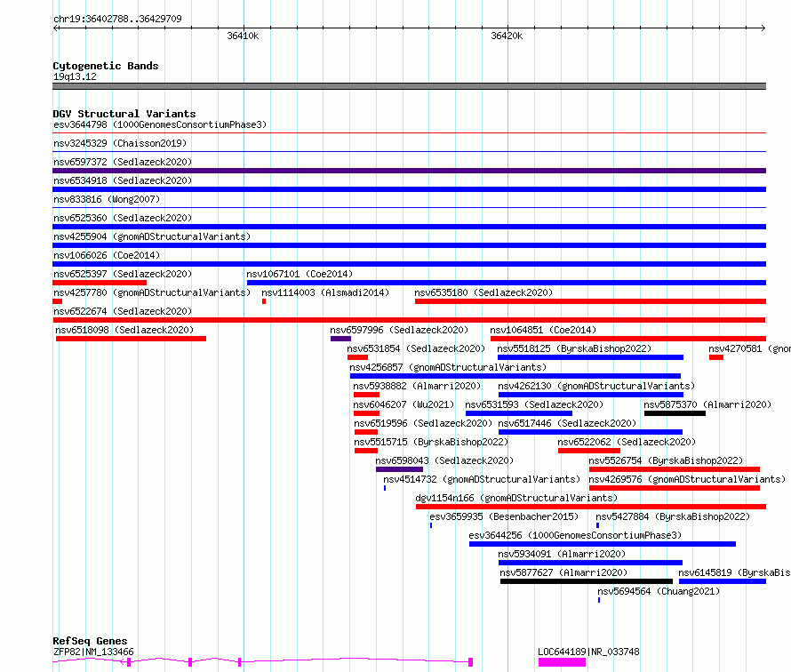Click the nsv6598043 Sedlazeck2020 label
Viewport: 791px width, 672px height.
[x=444, y=460]
